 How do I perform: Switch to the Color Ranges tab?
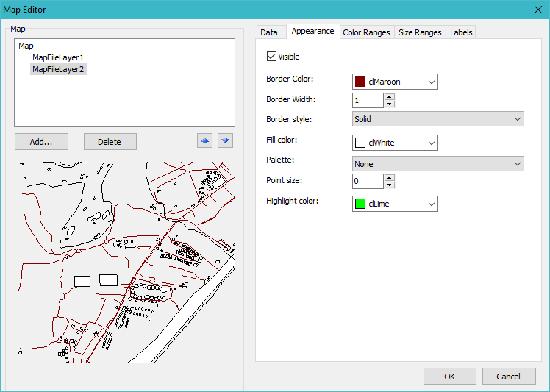coord(366,32)
